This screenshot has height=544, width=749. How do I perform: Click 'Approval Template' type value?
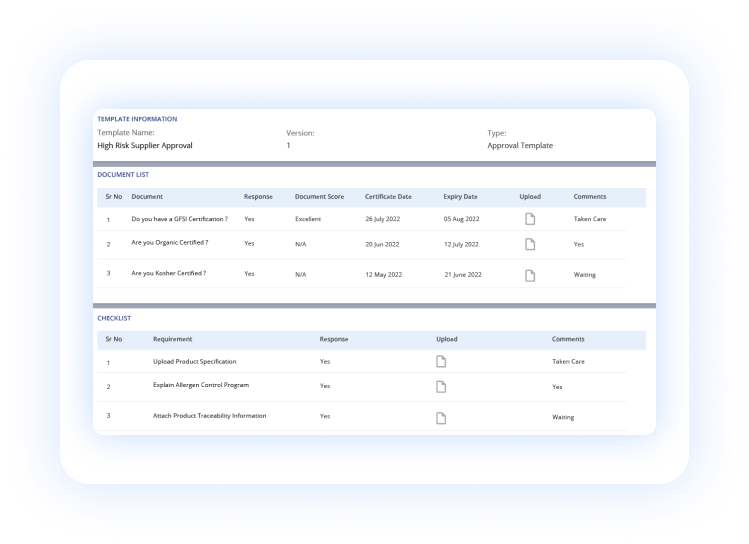pos(520,145)
